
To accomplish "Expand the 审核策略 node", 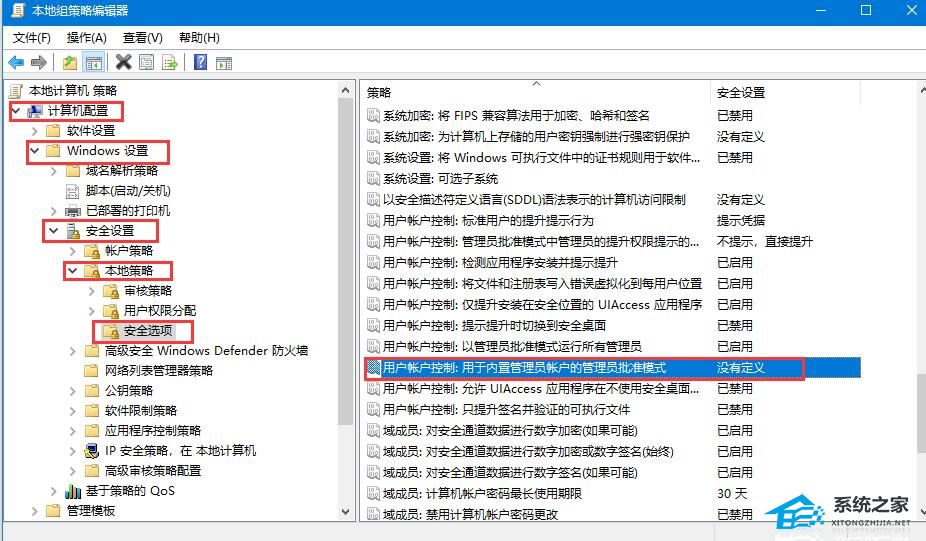I will click(92, 291).
